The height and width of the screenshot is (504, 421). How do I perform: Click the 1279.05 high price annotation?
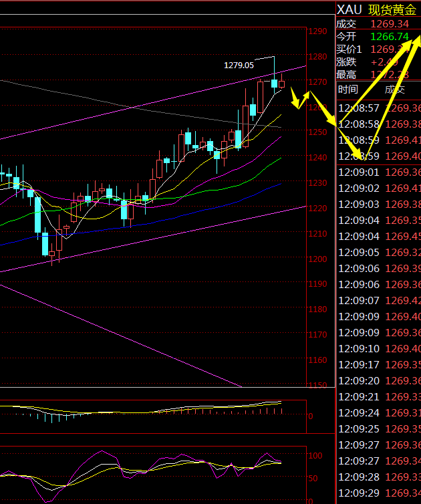(239, 66)
